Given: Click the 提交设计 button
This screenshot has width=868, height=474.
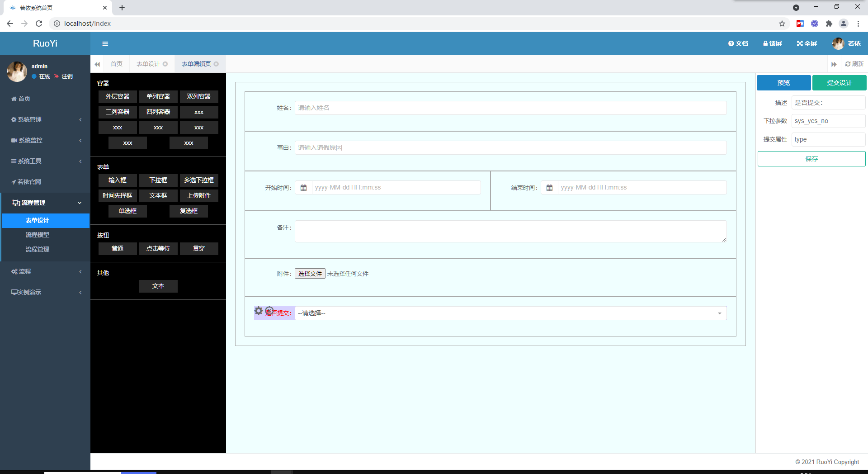Looking at the screenshot, I should click(x=839, y=83).
